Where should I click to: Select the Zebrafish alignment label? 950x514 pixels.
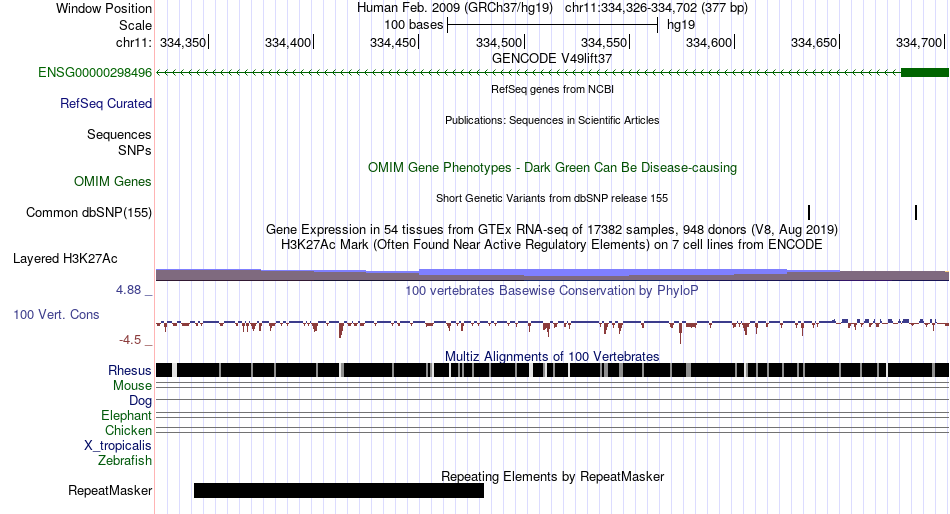[x=125, y=461]
